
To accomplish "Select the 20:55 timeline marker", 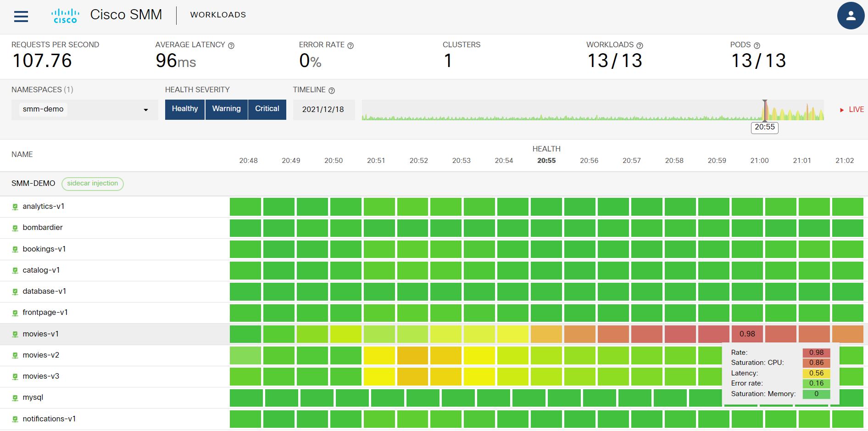I will point(765,127).
